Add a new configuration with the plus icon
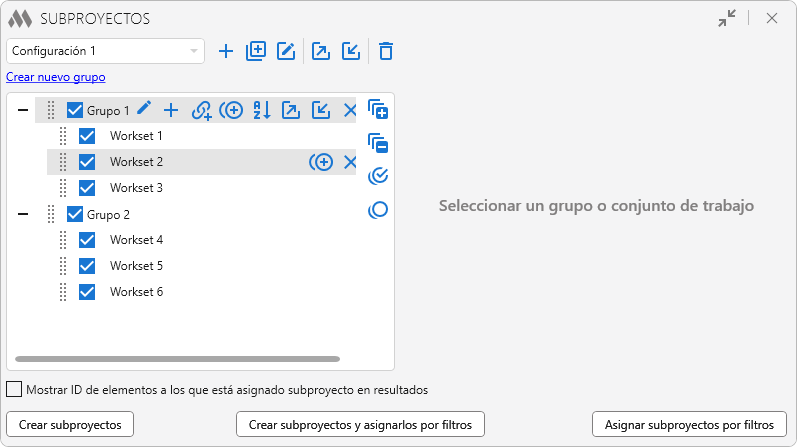The height and width of the screenshot is (447, 797). [226, 51]
